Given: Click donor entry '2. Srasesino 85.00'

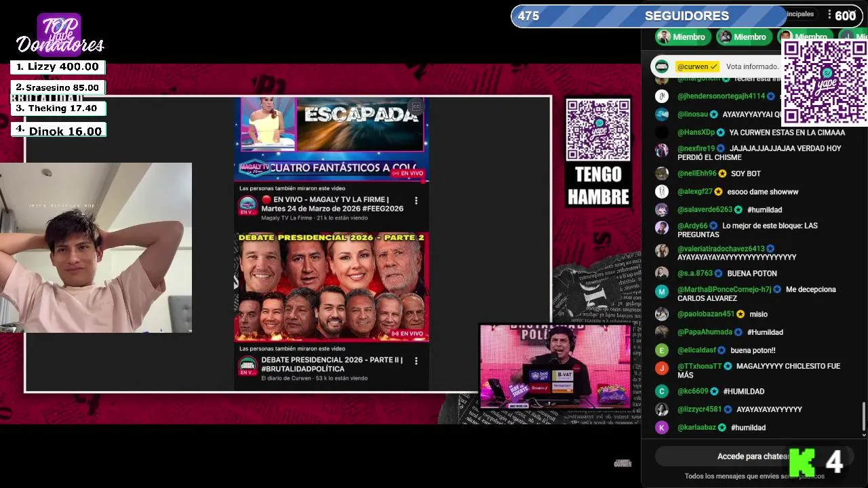Looking at the screenshot, I should (58, 87).
